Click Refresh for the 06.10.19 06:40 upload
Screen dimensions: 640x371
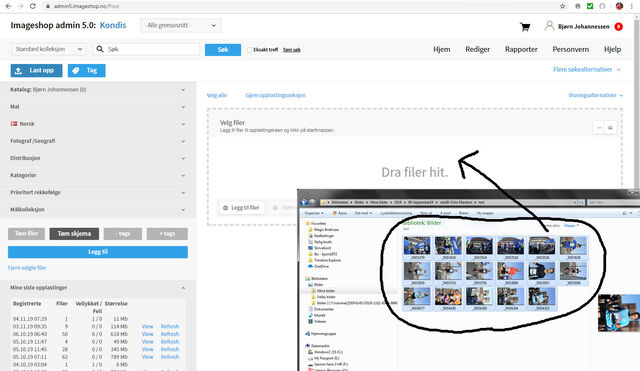pyautogui.click(x=170, y=334)
